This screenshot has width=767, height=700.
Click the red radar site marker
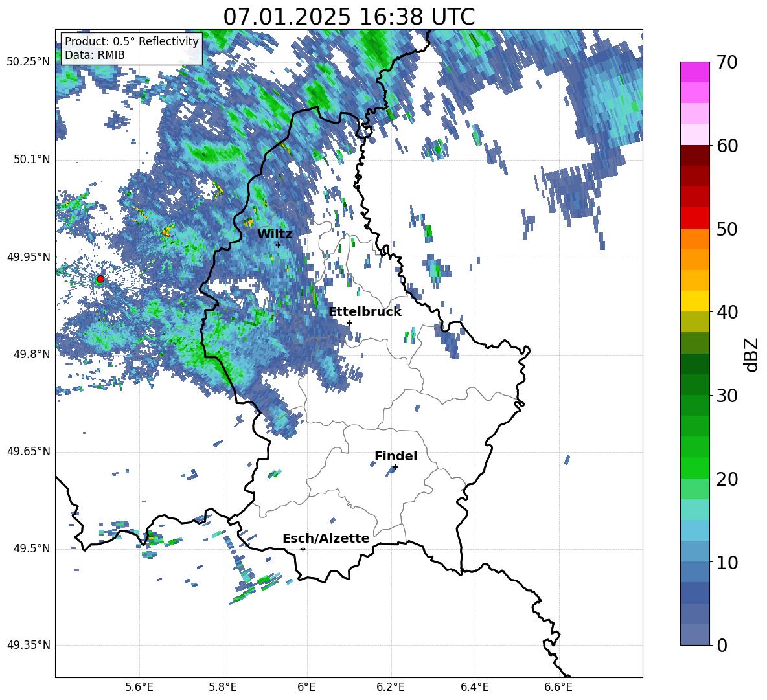click(x=100, y=279)
